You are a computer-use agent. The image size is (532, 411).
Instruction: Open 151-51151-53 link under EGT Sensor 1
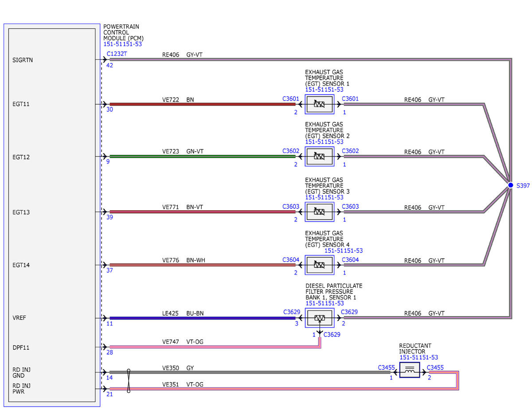325,90
